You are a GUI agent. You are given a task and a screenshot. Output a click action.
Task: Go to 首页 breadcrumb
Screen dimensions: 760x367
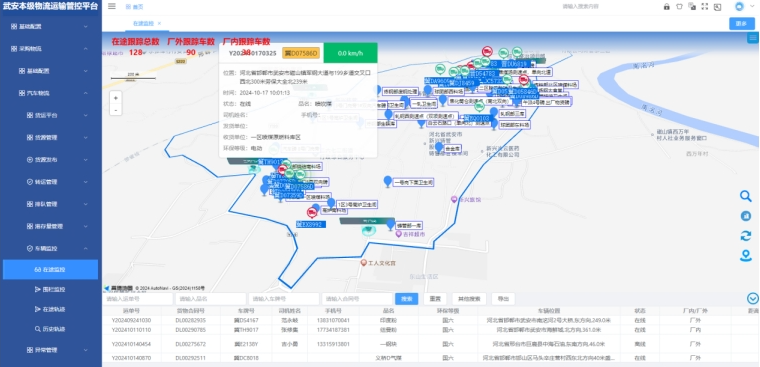coord(134,7)
